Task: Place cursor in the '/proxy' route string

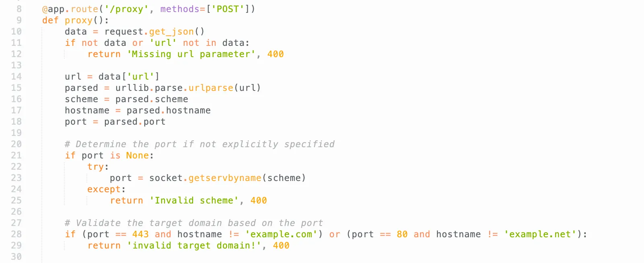Action: coord(126,9)
